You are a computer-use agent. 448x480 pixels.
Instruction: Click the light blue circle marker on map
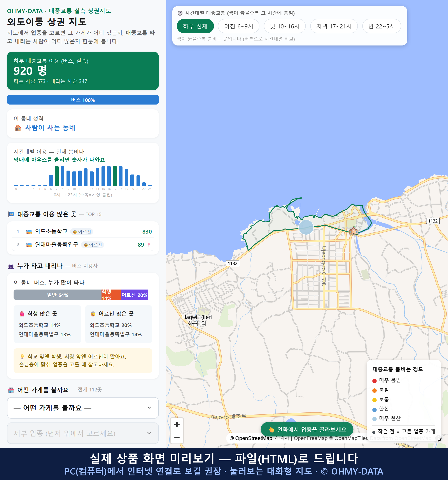pos(306,227)
